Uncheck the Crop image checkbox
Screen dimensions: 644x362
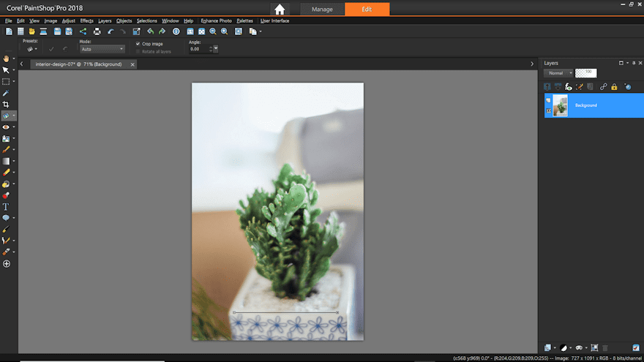(x=138, y=44)
